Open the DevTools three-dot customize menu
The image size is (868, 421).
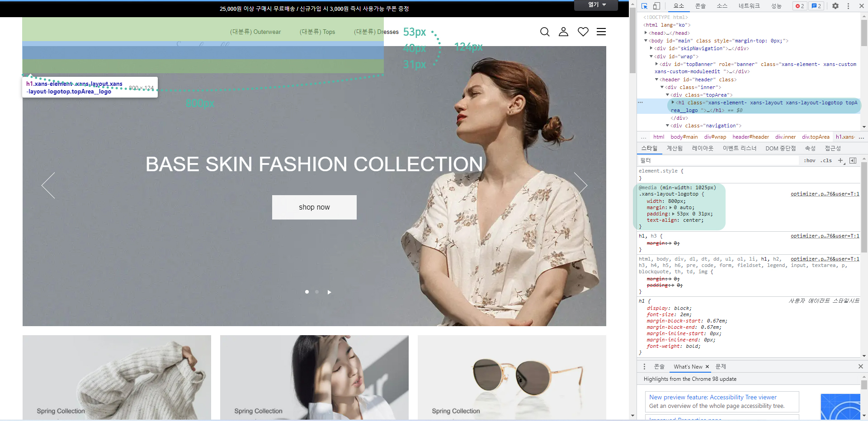coord(848,6)
